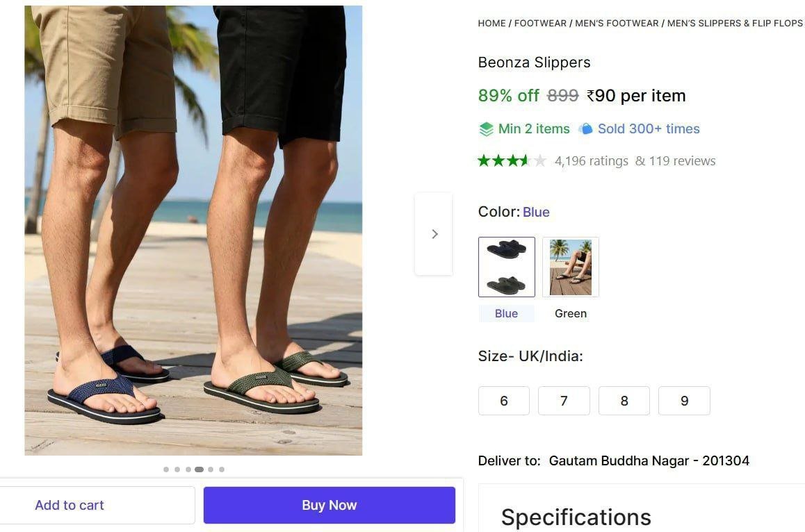Click the main slippers product image
Image resolution: width=805 pixels, height=532 pixels.
pos(193,231)
